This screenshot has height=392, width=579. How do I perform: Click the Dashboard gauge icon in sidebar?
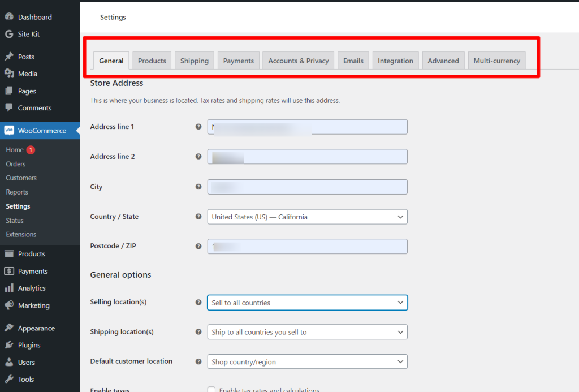point(9,17)
